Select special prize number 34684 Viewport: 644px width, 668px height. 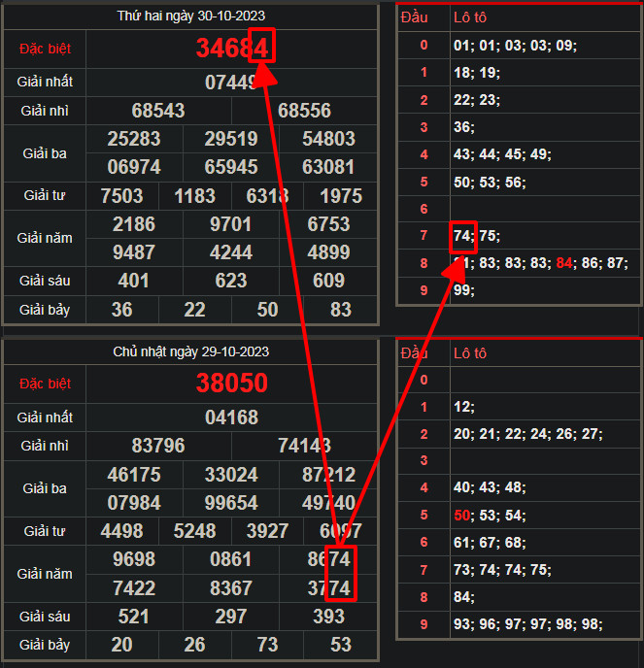coord(231,48)
